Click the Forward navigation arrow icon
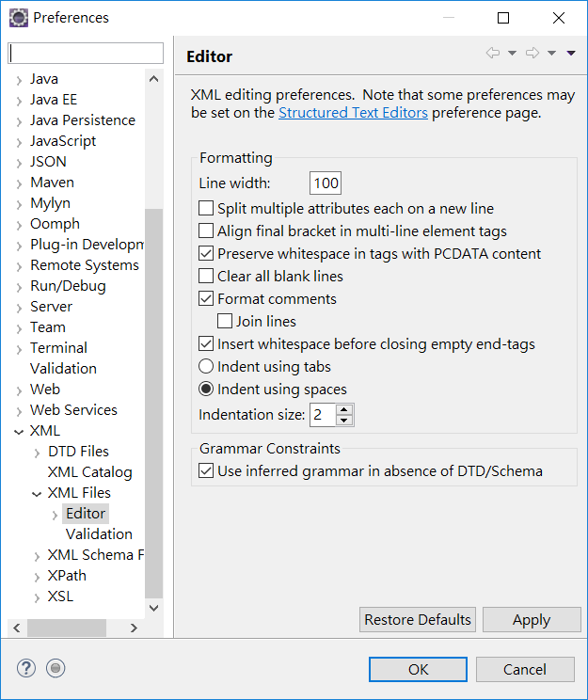Screen dimensions: 588x700 click(532, 54)
